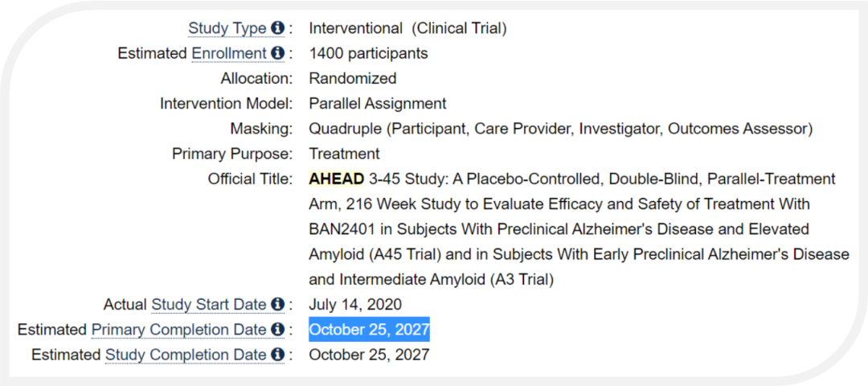Click the 1400 participants value

tap(369, 54)
